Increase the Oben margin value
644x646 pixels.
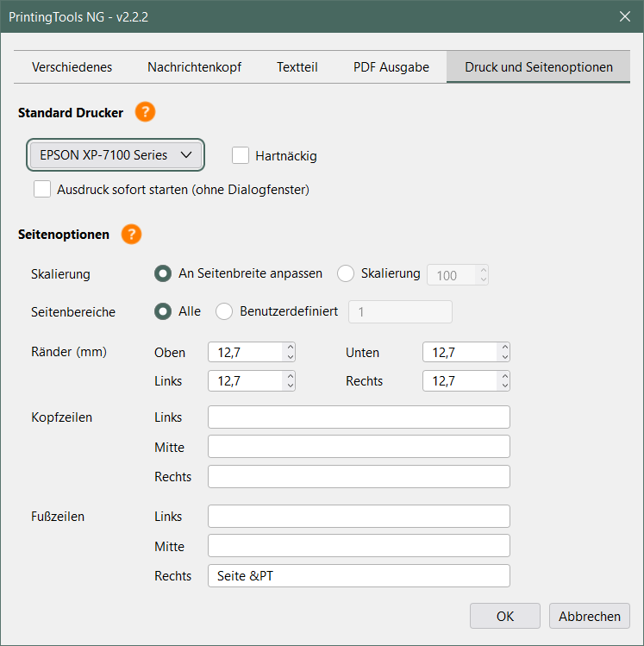290,348
